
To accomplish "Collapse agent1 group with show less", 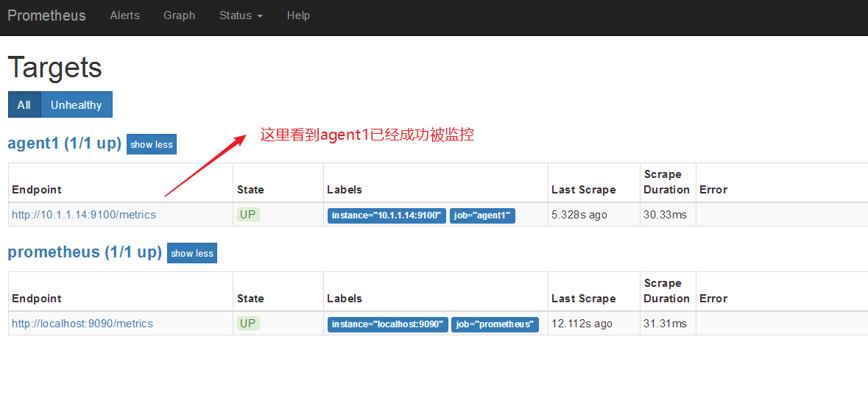I will 152,144.
